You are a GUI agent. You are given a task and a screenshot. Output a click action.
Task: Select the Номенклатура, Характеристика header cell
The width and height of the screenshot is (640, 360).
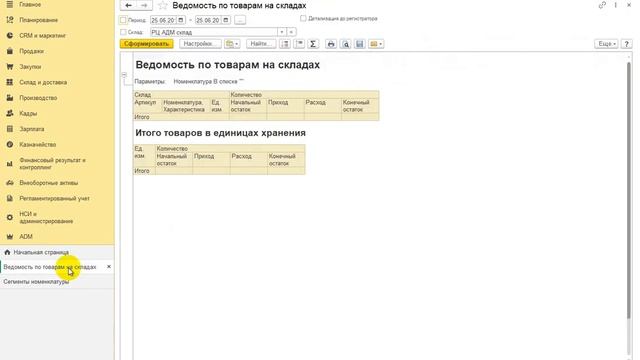click(186, 106)
